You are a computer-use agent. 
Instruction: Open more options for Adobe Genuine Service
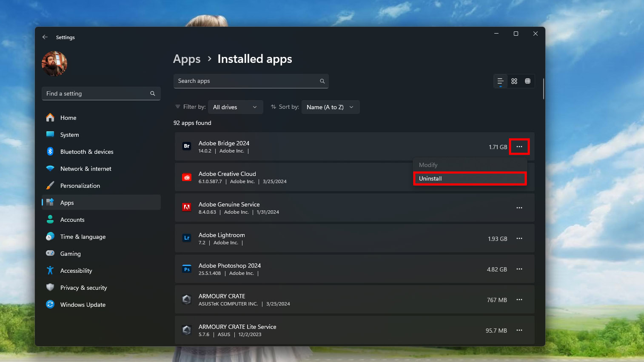point(519,208)
